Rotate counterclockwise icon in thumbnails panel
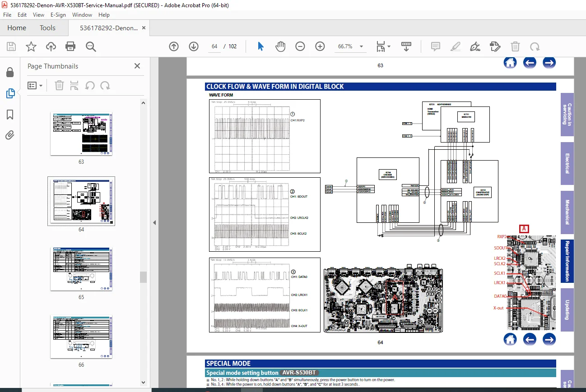586x392 pixels. click(90, 85)
